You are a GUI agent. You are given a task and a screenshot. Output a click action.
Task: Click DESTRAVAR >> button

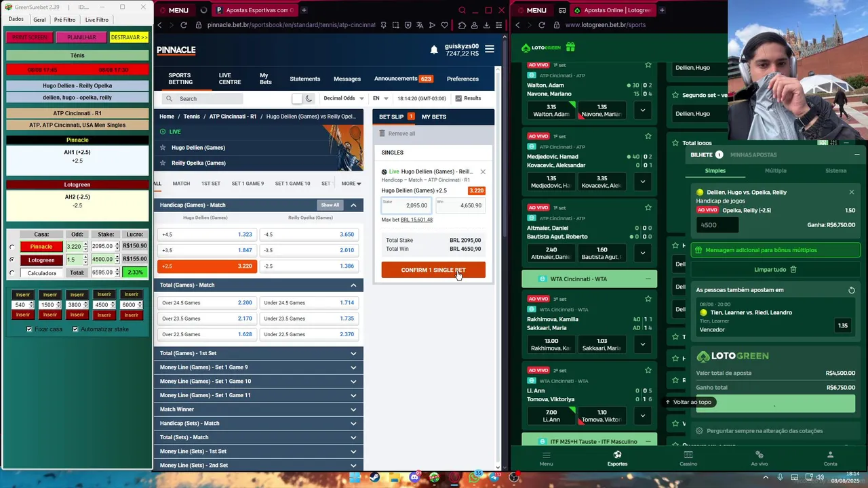pyautogui.click(x=129, y=37)
